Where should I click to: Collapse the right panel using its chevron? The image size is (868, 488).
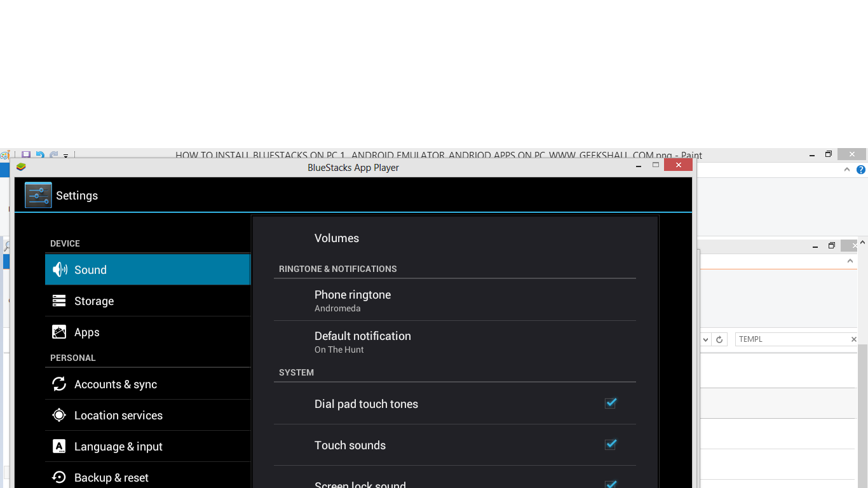pos(850,261)
